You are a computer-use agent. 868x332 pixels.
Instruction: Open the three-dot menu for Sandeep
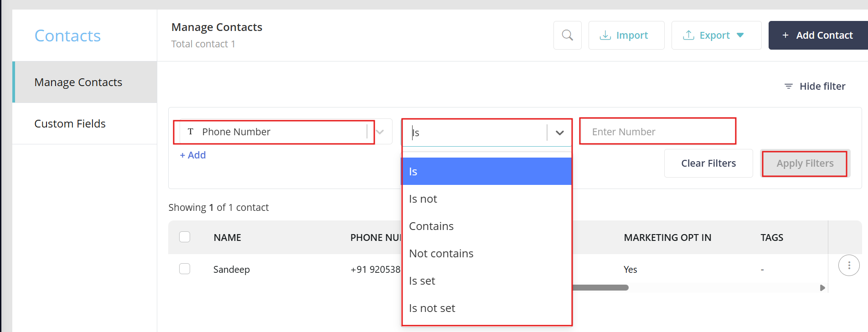(848, 265)
